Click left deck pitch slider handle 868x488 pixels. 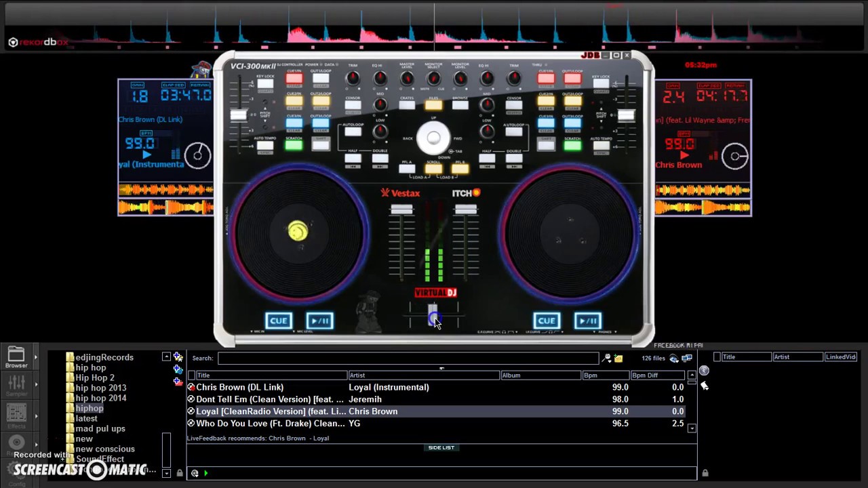[x=238, y=115]
